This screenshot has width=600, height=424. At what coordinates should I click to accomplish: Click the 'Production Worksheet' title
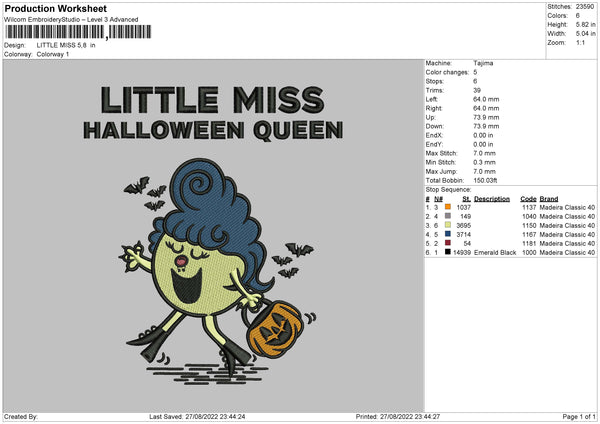click(55, 8)
